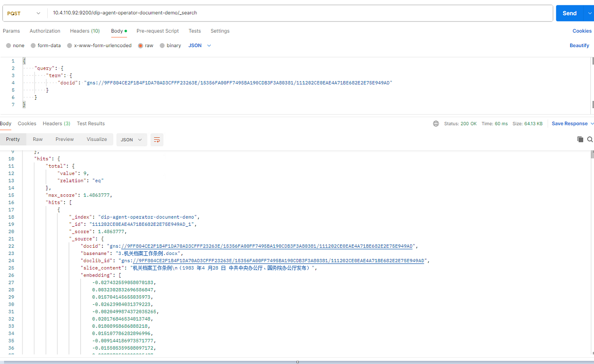Click the "term" key in request body
Screen dimensions: 594x364
(x=56, y=75)
